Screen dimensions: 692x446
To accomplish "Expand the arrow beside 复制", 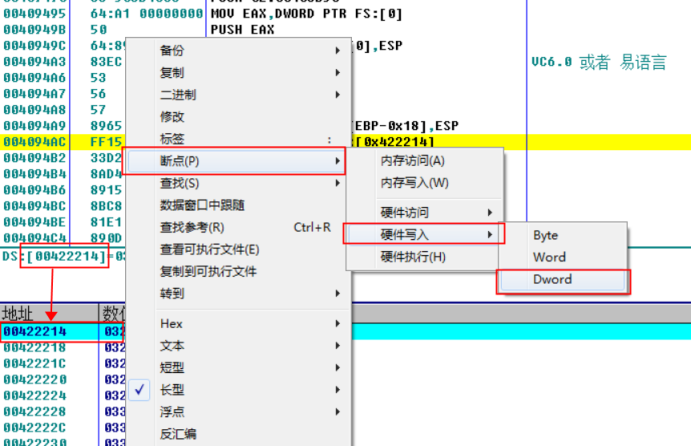I will point(338,72).
